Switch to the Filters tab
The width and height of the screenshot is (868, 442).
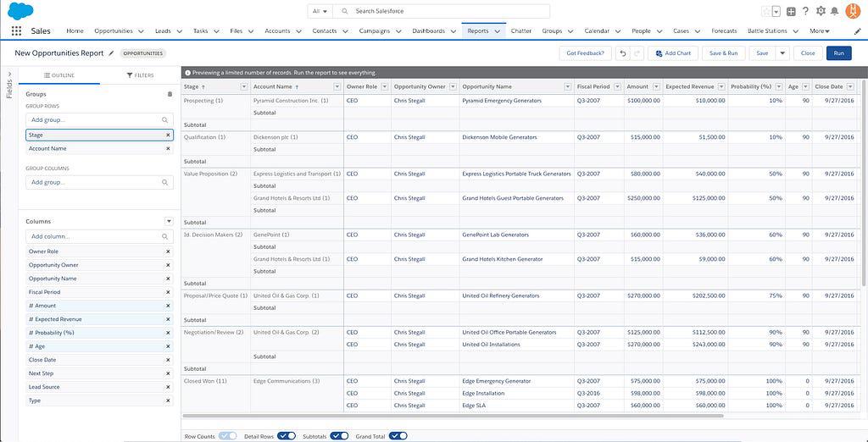[x=141, y=75]
